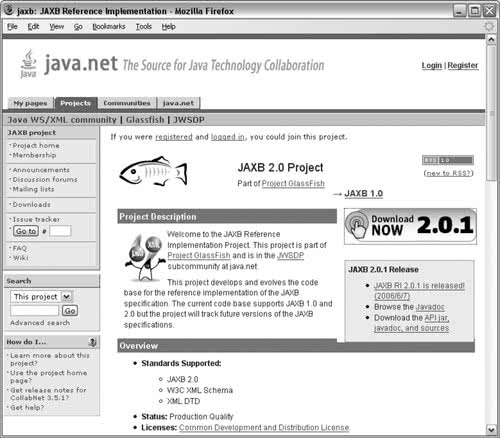500x438 pixels.
Task: Open the Project GlassFish link under the title
Action: click(293, 184)
